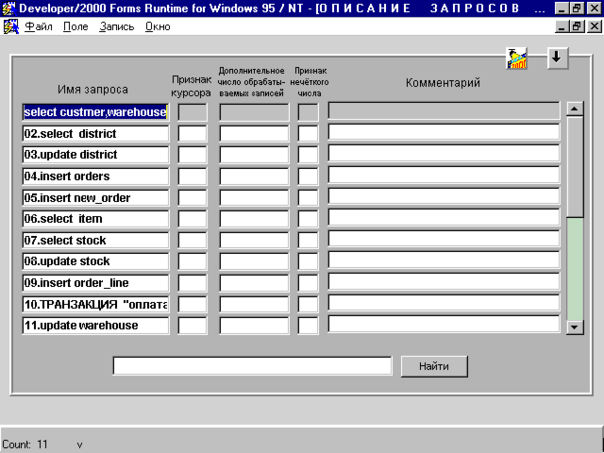Click cursor flag field for 07.select stock
The width and height of the screenshot is (604, 453).
tap(192, 240)
